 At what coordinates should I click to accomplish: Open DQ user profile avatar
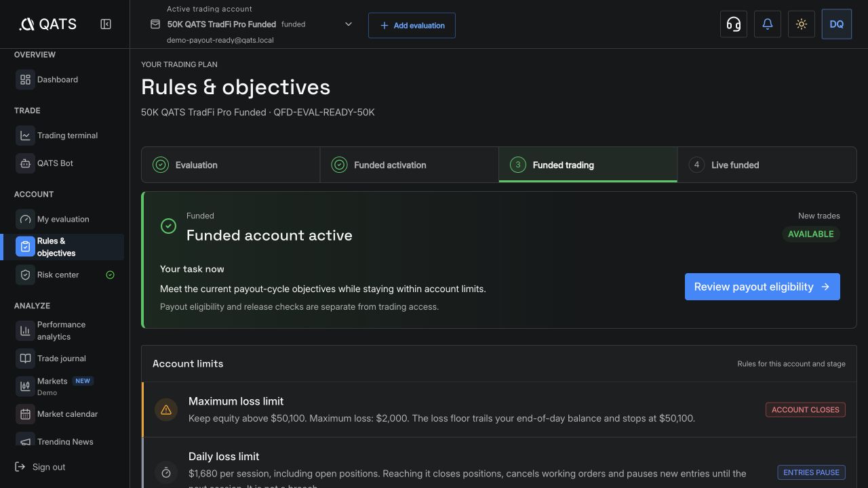click(836, 24)
